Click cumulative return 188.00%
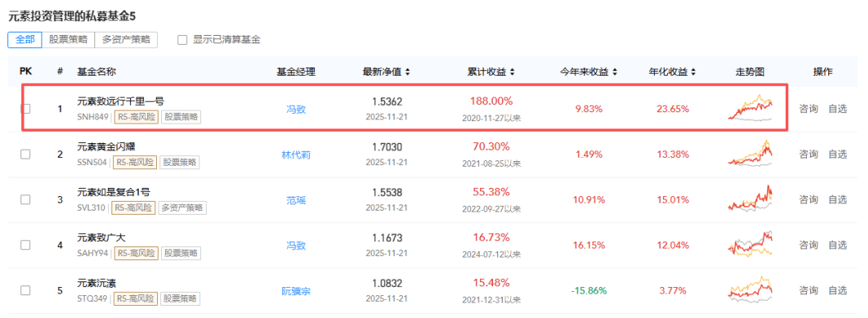This screenshot has height=318, width=868. click(491, 101)
